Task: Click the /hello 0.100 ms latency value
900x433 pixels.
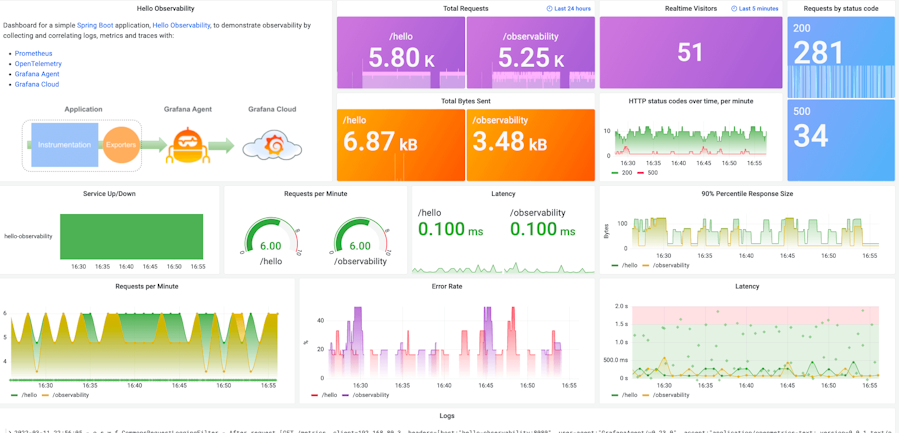Action: coord(450,230)
